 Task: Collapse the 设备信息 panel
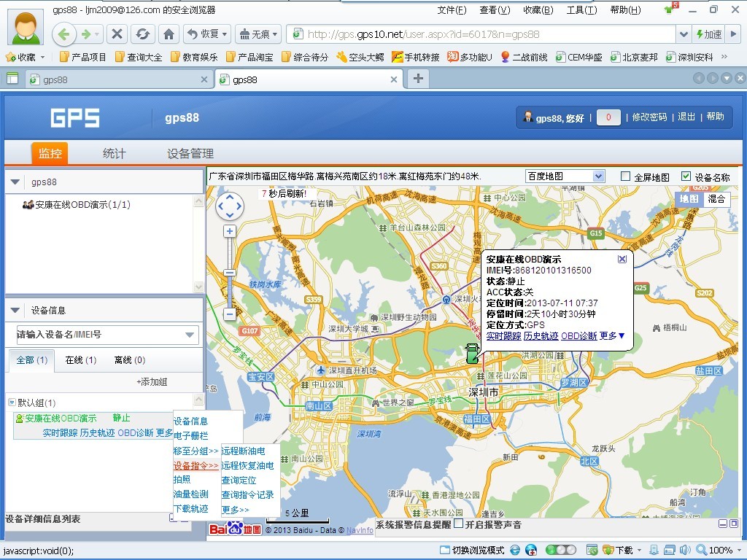[x=15, y=311]
